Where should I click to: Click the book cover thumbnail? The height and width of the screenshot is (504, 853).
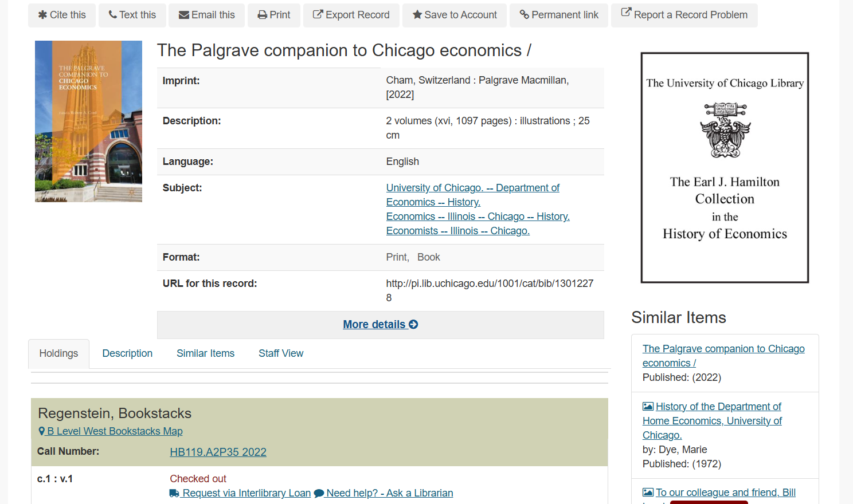click(x=88, y=121)
